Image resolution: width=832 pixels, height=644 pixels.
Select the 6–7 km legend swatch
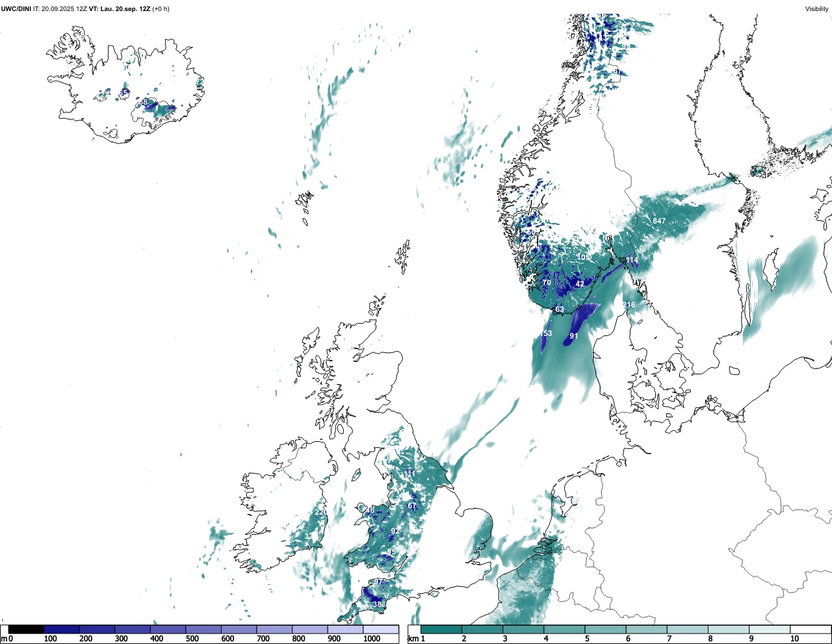[646, 629]
